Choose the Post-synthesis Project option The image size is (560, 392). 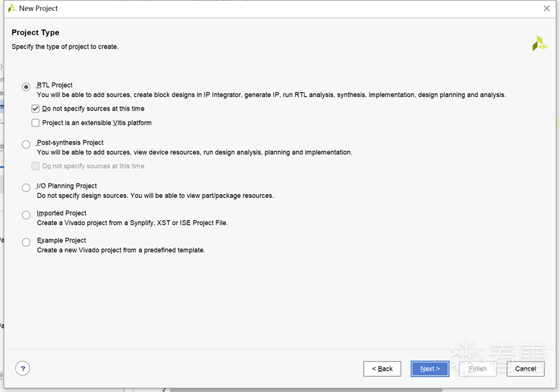pos(26,144)
